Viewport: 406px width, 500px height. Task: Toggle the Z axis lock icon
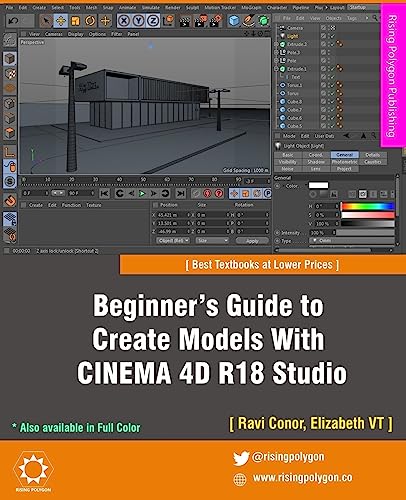153,21
